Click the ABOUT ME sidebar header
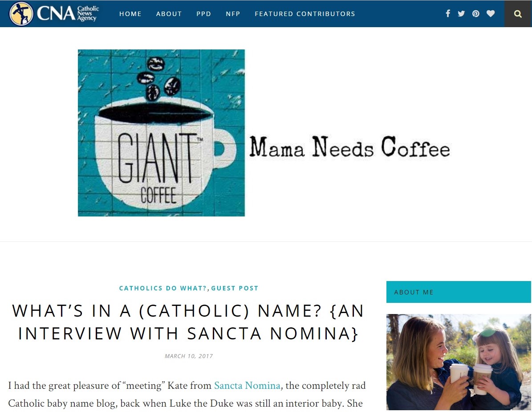 459,292
